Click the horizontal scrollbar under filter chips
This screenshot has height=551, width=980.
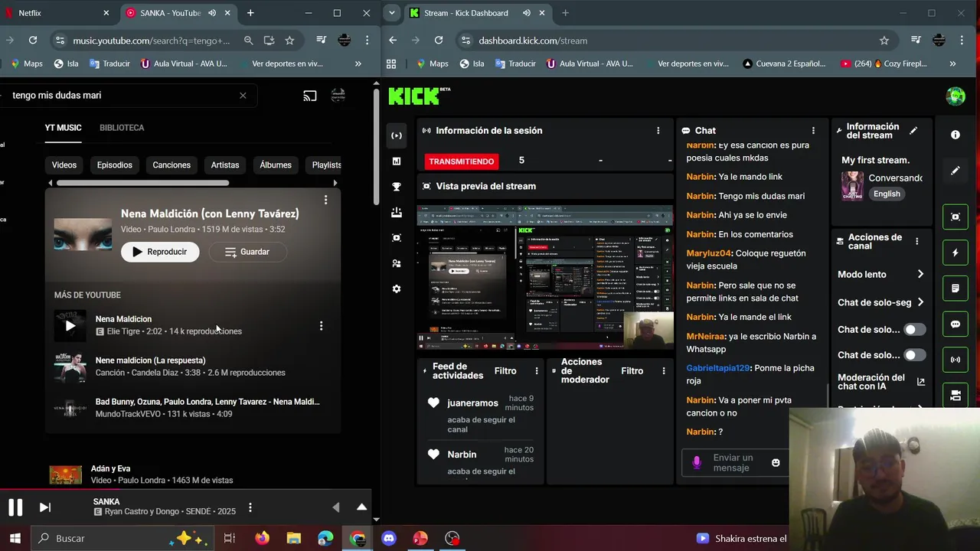pos(142,183)
